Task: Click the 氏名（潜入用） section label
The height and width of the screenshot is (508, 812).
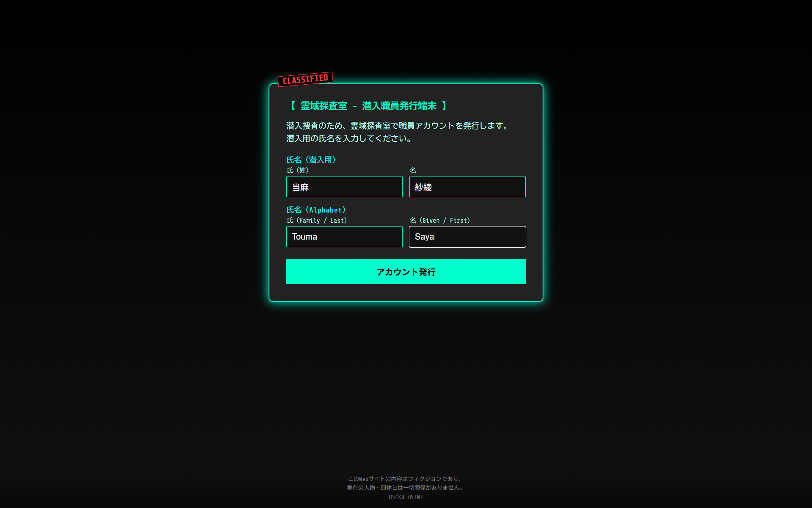Action: 311,160
